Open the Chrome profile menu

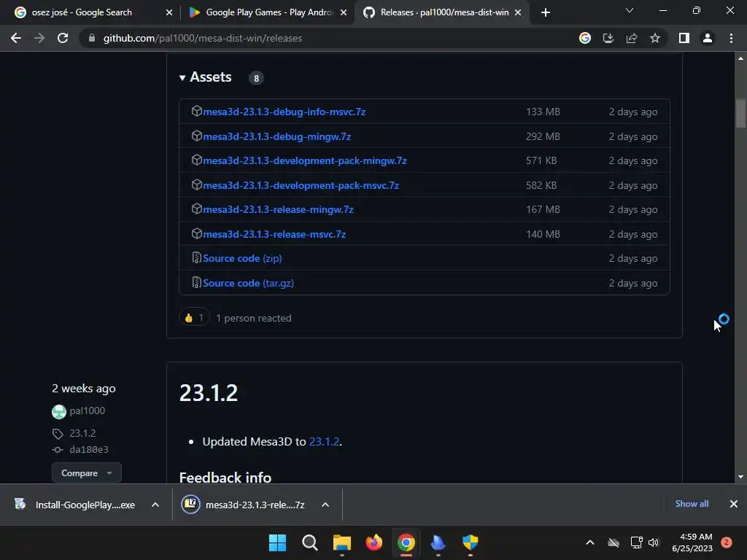[x=708, y=38]
